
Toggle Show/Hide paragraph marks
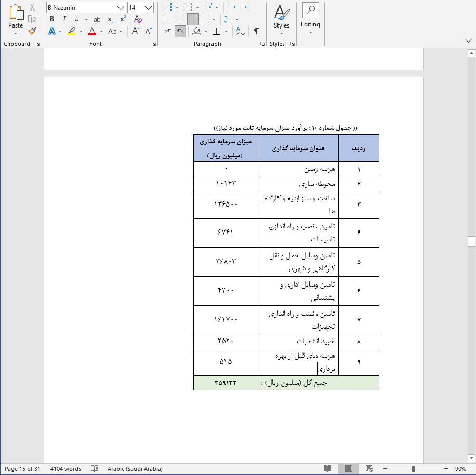click(257, 31)
